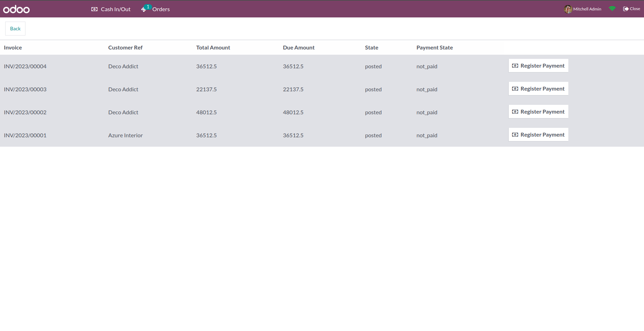Click not_paid status in INV/2023/00002 row

coord(427,113)
